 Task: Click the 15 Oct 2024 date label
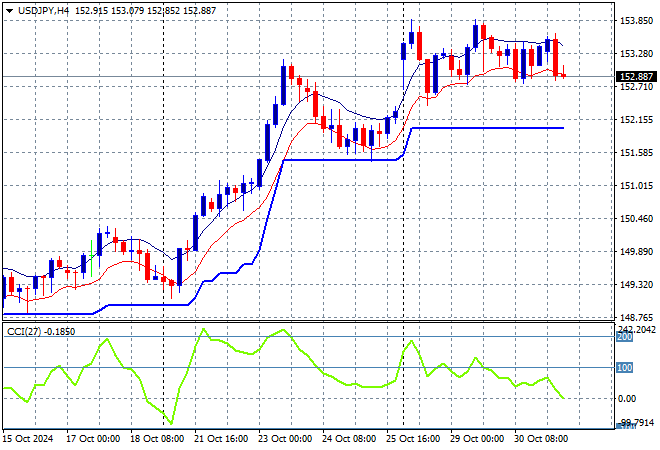28,439
